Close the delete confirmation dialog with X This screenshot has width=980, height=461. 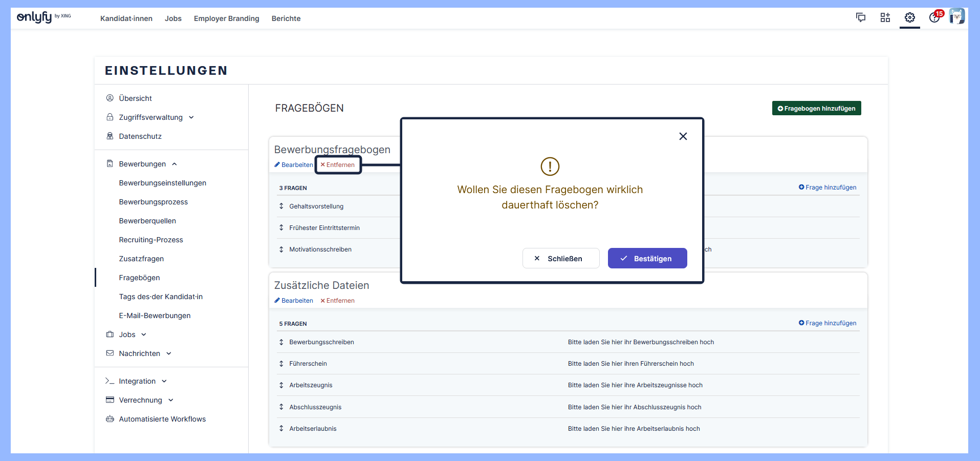click(683, 136)
